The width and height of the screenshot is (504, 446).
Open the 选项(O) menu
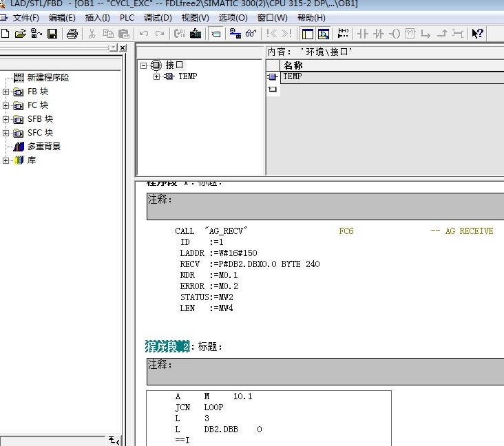[233, 18]
